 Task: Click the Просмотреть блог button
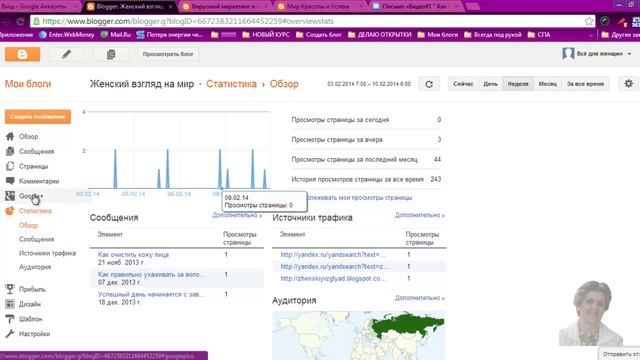(x=168, y=54)
